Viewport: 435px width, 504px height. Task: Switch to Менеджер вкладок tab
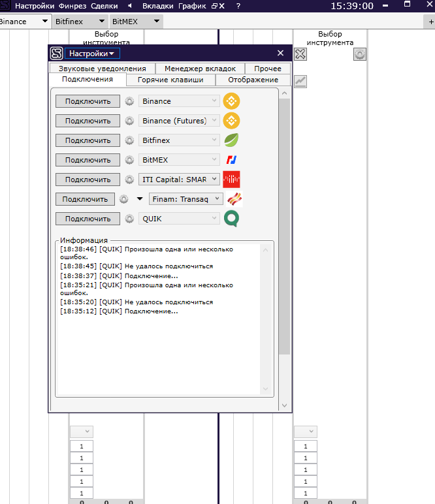tap(200, 69)
